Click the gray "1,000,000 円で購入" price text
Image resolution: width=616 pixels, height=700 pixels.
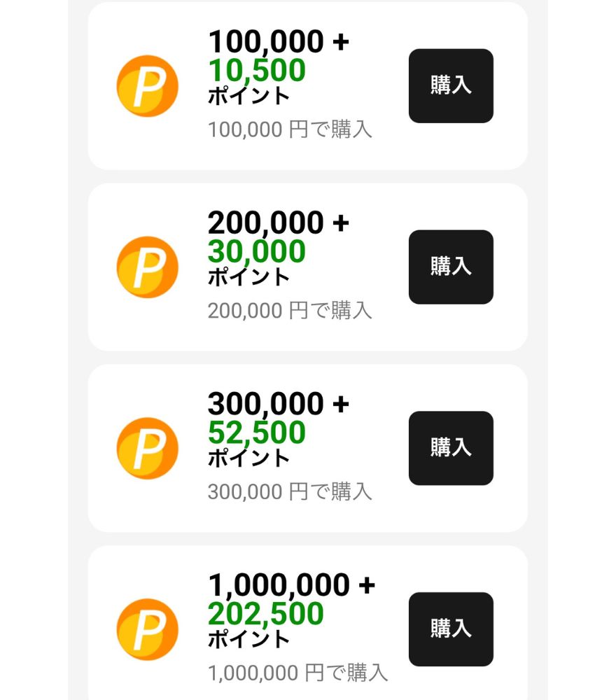point(297,673)
